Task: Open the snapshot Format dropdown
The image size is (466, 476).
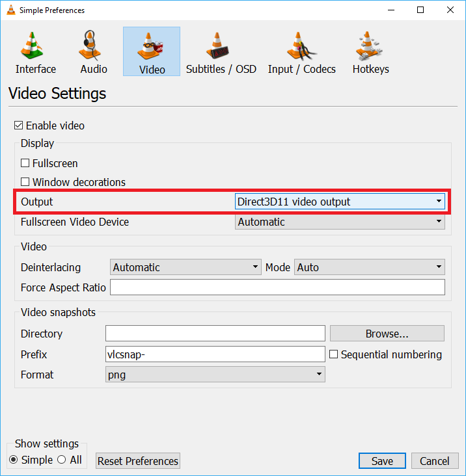Action: [x=215, y=375]
